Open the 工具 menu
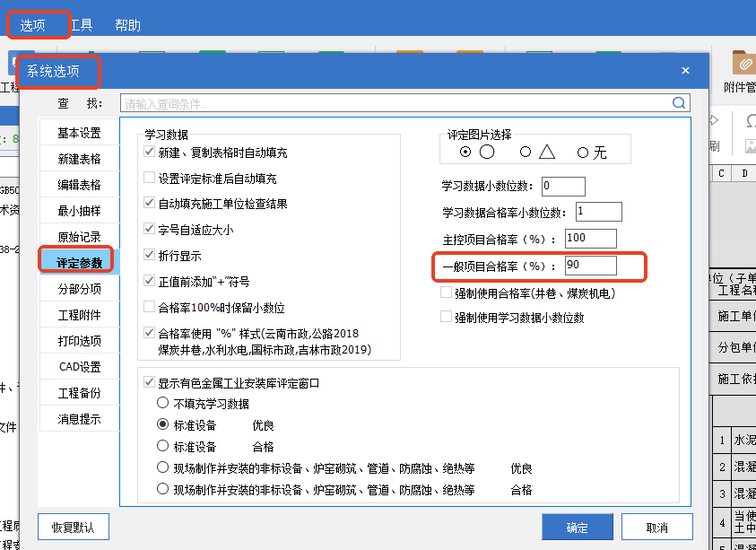756x550 pixels. point(81,25)
